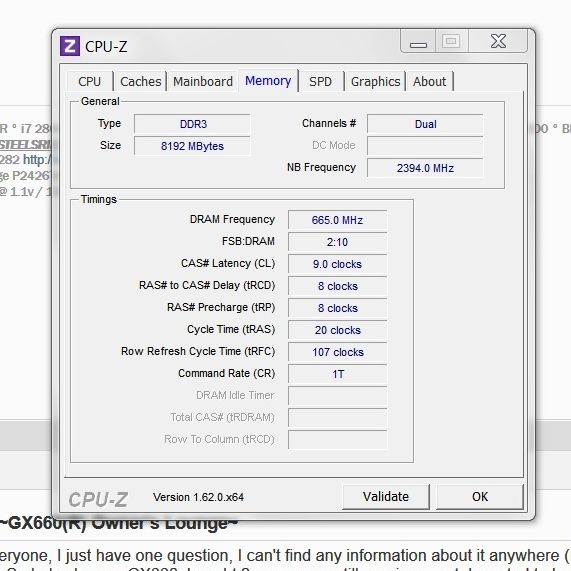Click RAS# Precharge value 8 clocks
The image size is (571, 571).
pyautogui.click(x=337, y=308)
